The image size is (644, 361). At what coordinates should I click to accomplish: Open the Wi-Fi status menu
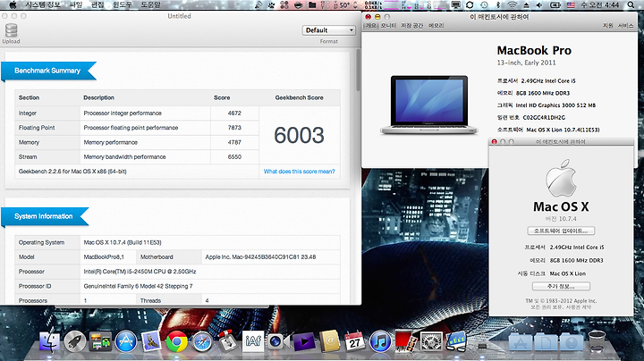click(512, 5)
